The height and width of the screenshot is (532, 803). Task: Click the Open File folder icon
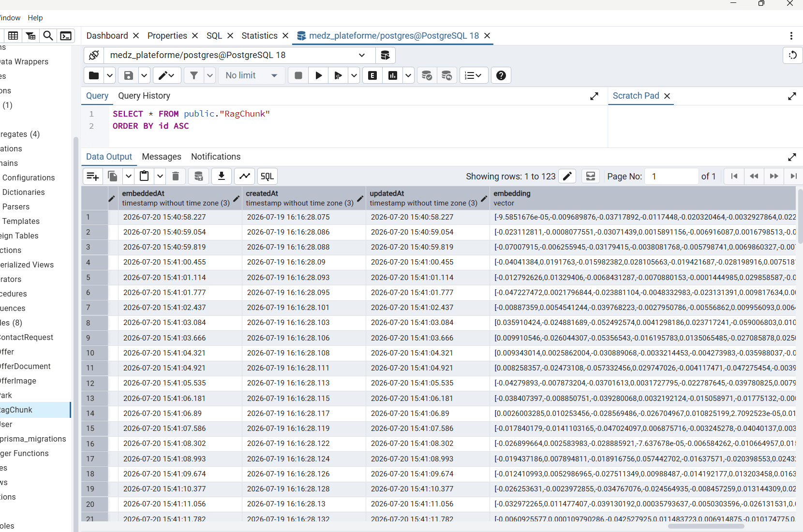click(94, 75)
